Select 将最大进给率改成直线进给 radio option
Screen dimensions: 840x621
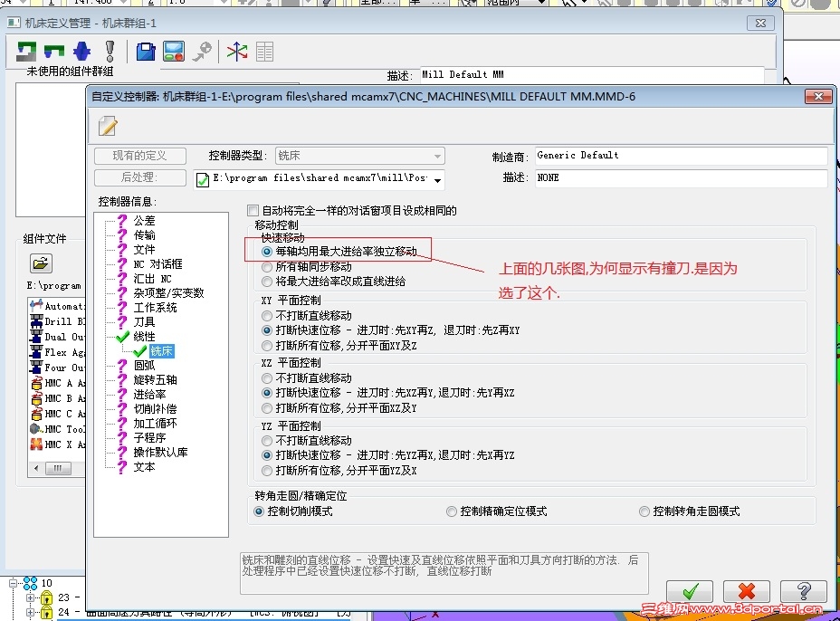pos(267,282)
